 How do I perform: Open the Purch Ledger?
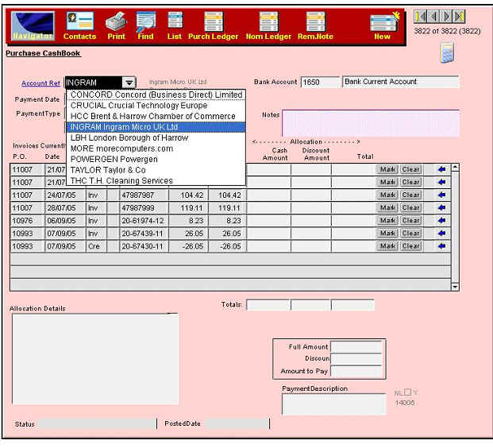click(x=214, y=25)
